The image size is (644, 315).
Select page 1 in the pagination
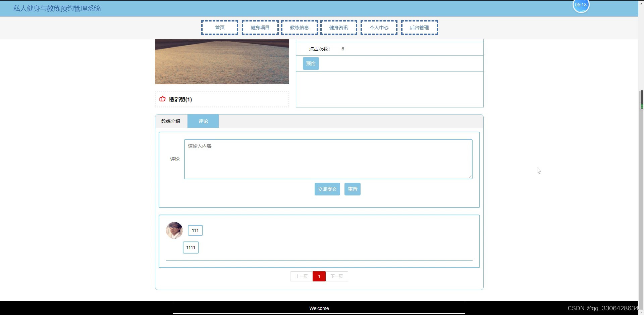319,276
